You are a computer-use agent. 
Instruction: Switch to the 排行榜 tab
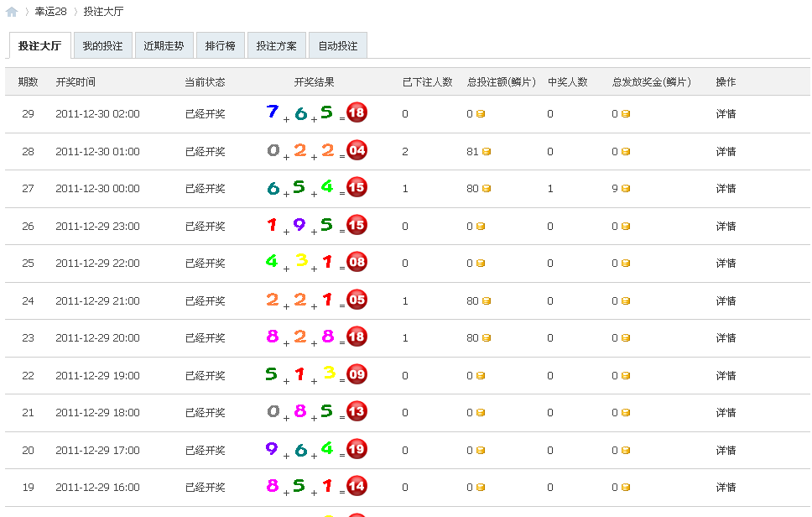click(220, 44)
